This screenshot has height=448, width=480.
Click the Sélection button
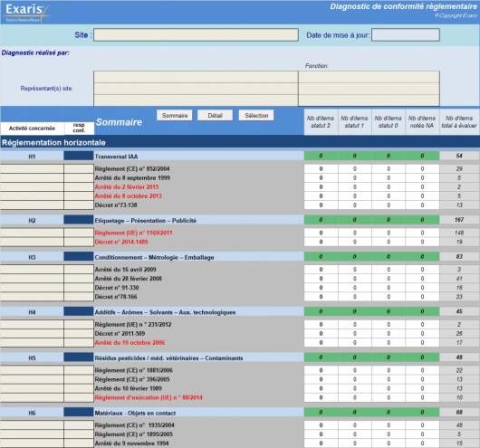point(256,115)
